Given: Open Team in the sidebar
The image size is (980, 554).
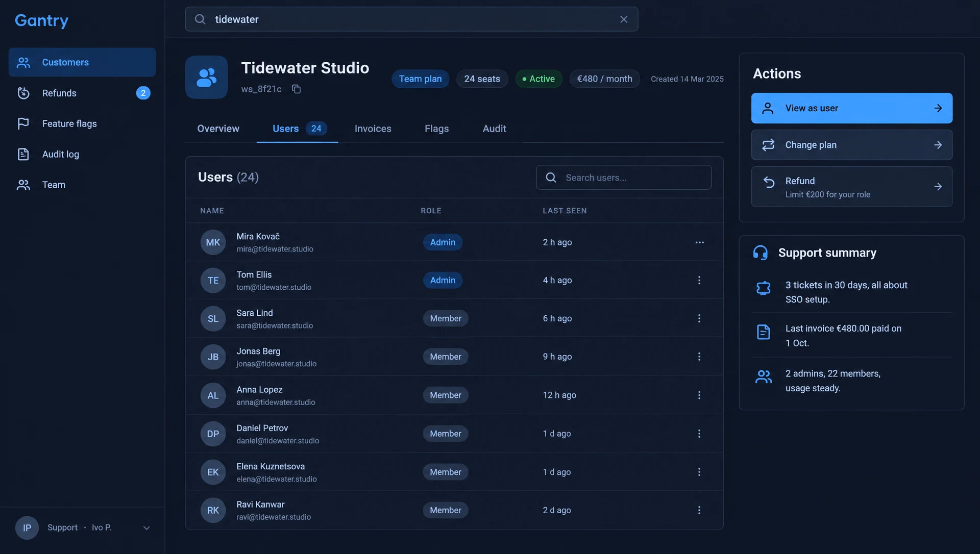Looking at the screenshot, I should (x=82, y=185).
